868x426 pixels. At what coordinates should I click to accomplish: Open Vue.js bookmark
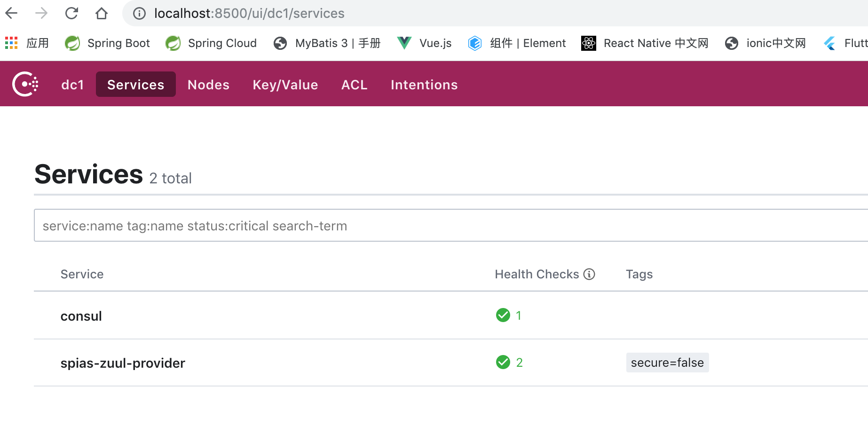[424, 43]
